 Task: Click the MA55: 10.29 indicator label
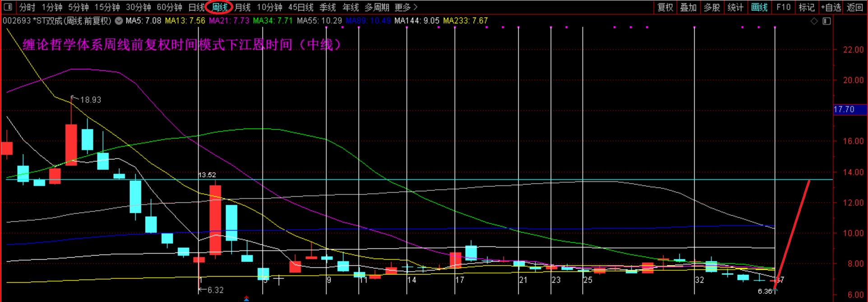click(x=319, y=21)
